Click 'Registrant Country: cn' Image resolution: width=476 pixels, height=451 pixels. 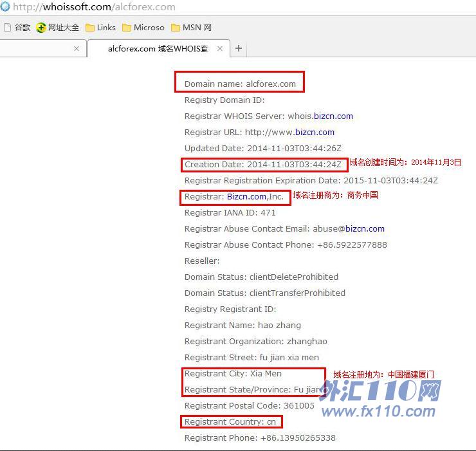[230, 422]
